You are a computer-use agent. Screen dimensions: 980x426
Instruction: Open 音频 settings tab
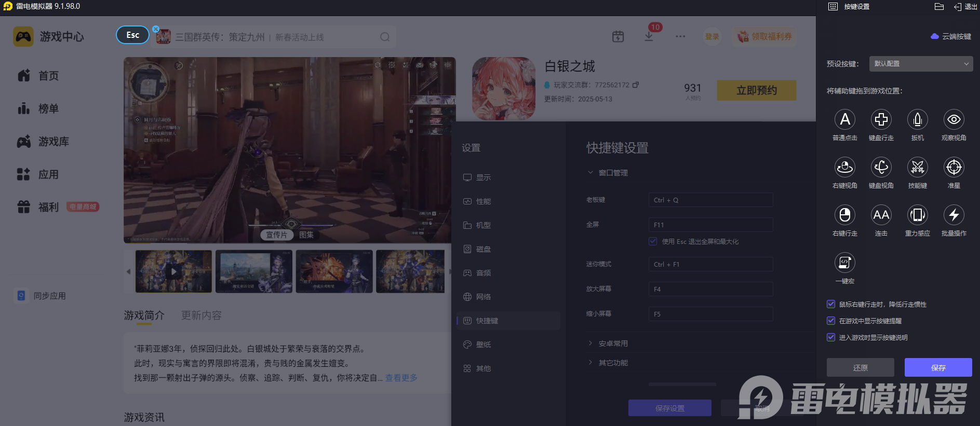pyautogui.click(x=508, y=273)
